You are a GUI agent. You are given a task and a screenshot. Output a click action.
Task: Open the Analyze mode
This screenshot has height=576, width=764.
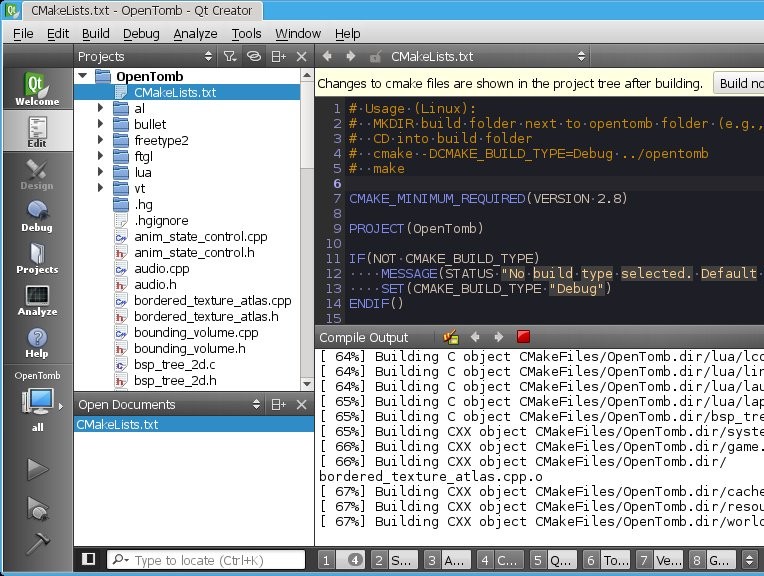(x=37, y=299)
